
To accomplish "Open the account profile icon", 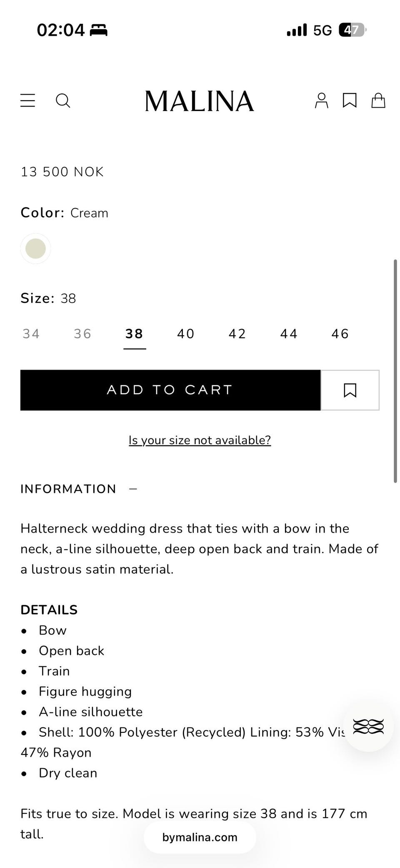I will [x=321, y=101].
